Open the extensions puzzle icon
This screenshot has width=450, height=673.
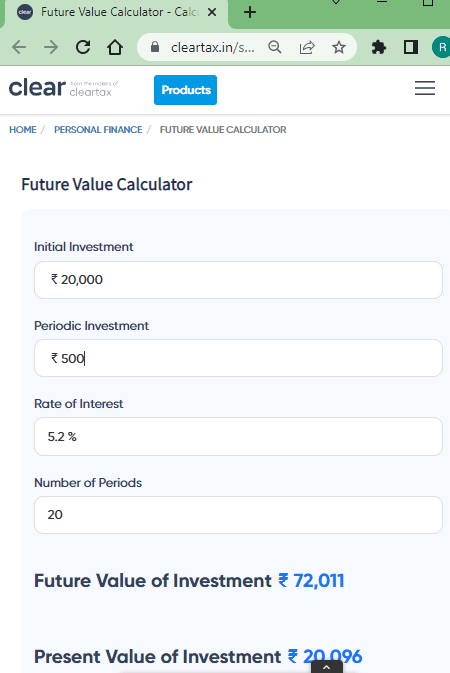pyautogui.click(x=379, y=47)
